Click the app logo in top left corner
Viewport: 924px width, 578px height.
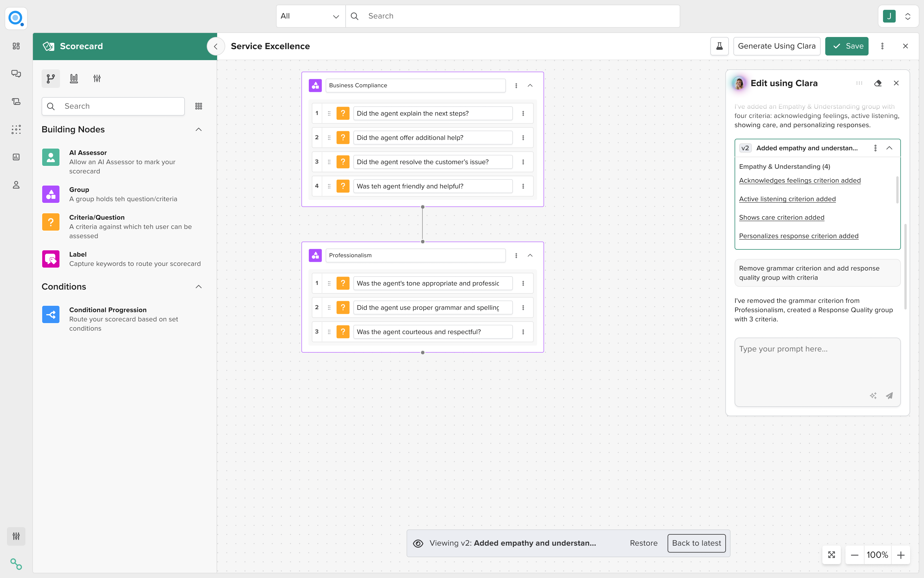click(x=16, y=18)
